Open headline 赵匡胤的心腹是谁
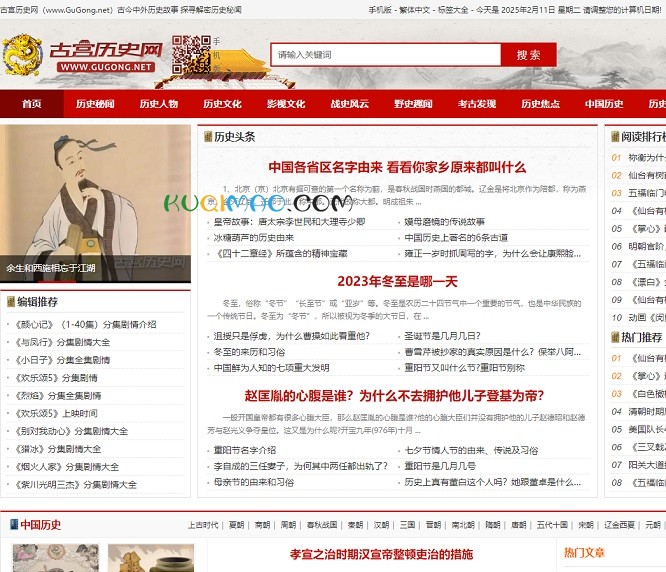Image resolution: width=666 pixels, height=572 pixels. click(x=394, y=396)
